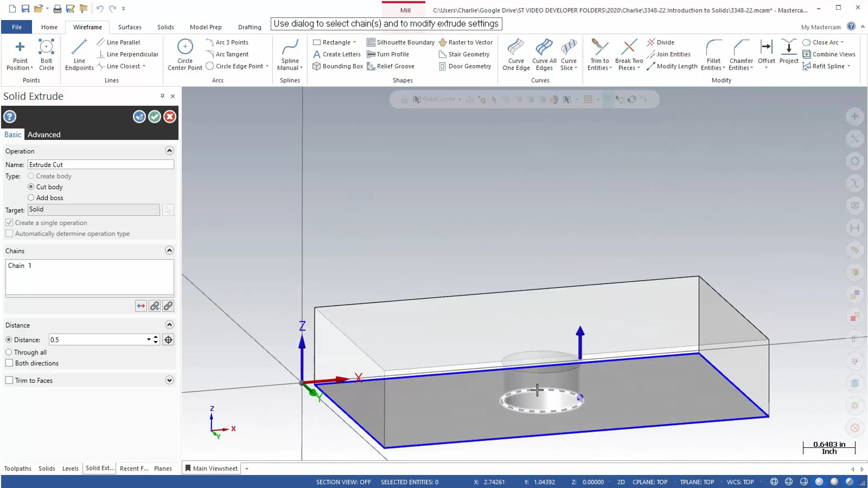Enable the Create body option
The image size is (868, 488).
(31, 176)
